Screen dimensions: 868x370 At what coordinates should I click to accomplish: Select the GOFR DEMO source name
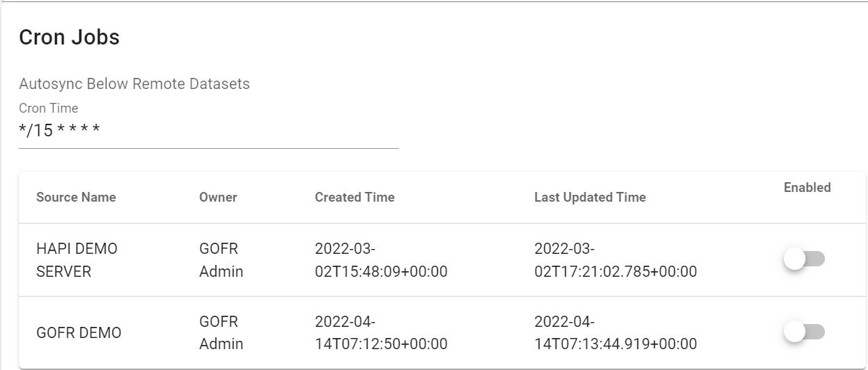[x=79, y=333]
